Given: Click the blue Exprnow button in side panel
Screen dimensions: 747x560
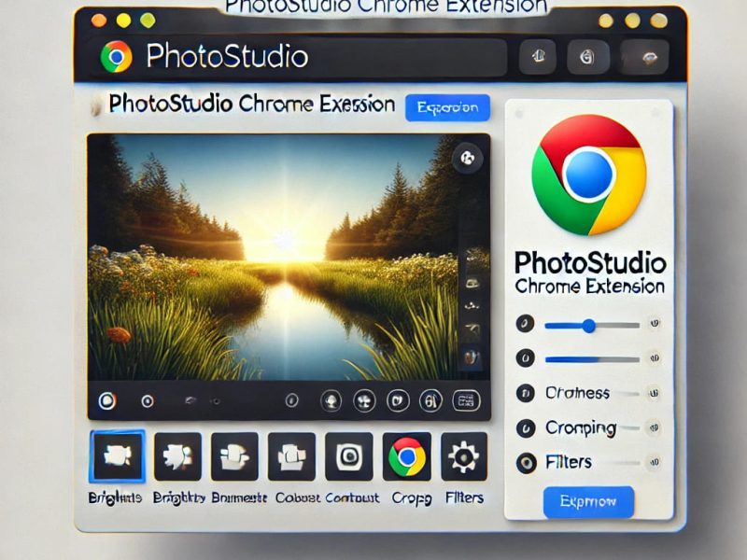Looking at the screenshot, I should (588, 502).
